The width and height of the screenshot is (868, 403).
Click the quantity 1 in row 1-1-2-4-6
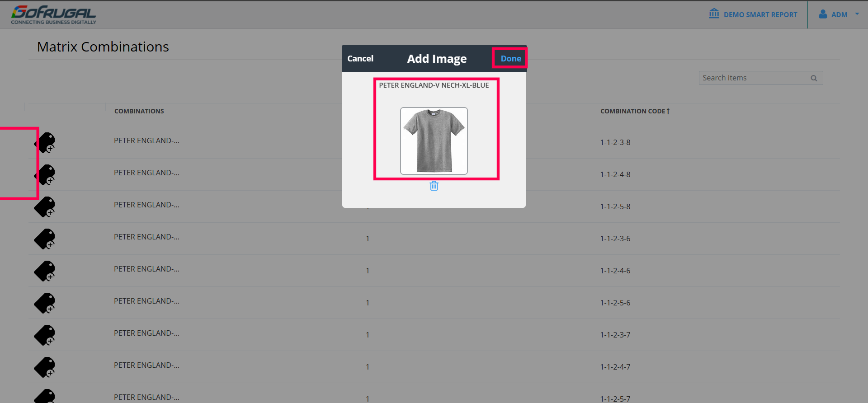pyautogui.click(x=368, y=271)
